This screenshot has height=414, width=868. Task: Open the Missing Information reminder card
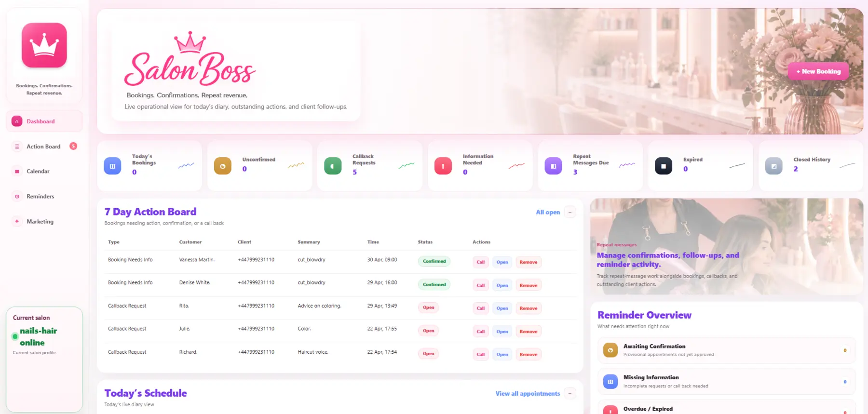[727, 382]
